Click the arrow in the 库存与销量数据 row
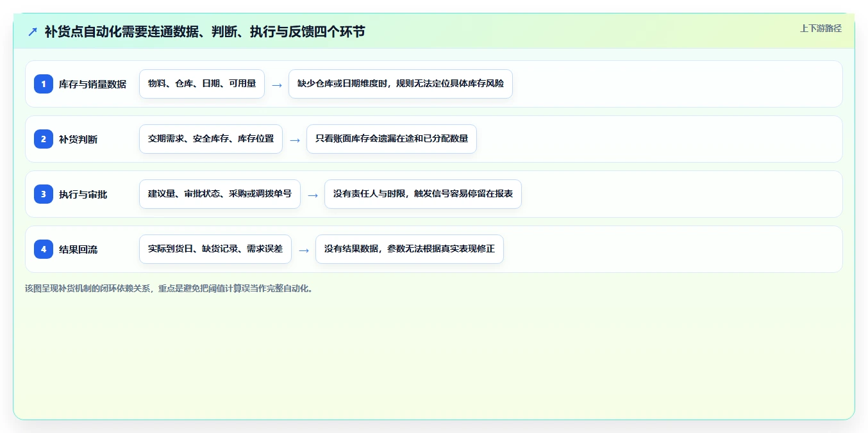The image size is (868, 433). click(277, 85)
